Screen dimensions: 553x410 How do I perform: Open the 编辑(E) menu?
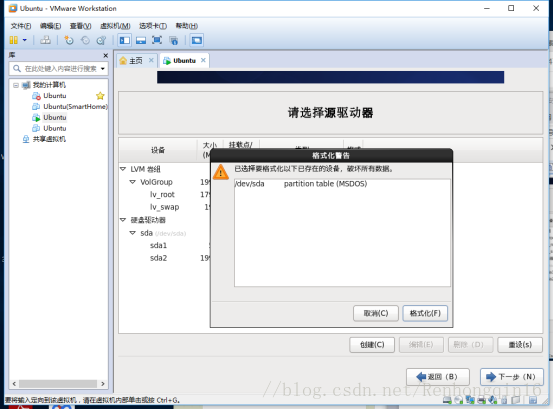(50, 26)
